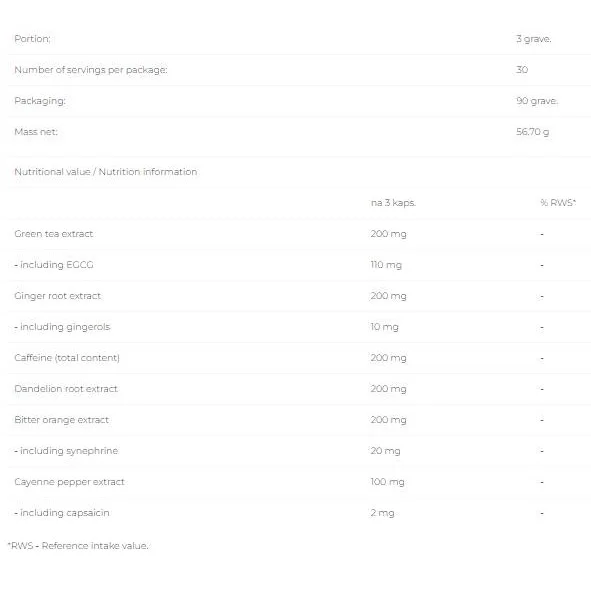Click the including capsaicin 2 mg value
Image resolution: width=591 pixels, height=591 pixels.
(382, 513)
